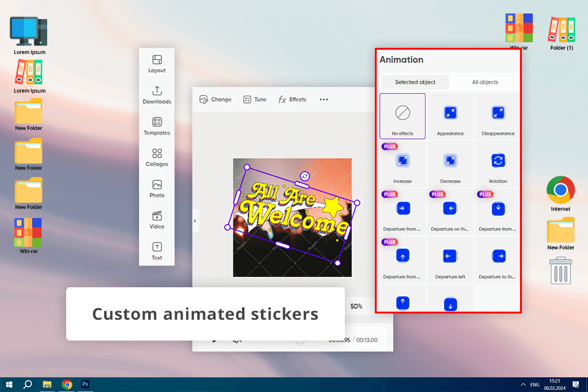Apply the Decrease animation
The height and width of the screenshot is (392, 588).
[450, 164]
